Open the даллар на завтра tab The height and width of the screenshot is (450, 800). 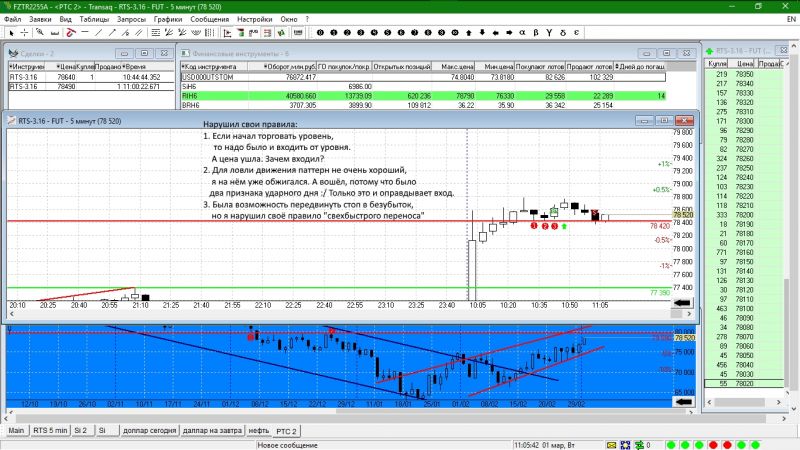212,431
